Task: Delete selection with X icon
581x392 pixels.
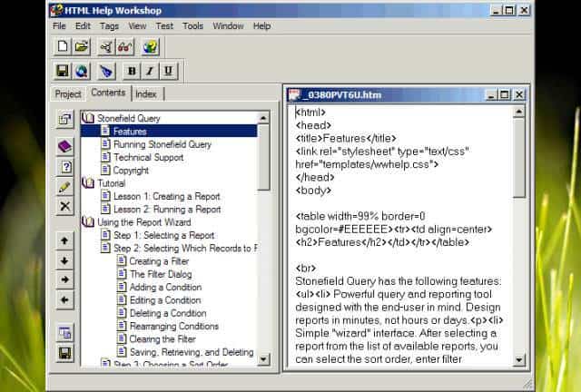Action: tap(64, 206)
